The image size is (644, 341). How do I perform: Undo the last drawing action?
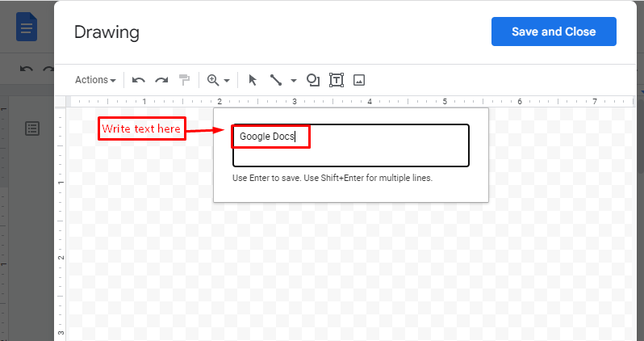pos(139,80)
